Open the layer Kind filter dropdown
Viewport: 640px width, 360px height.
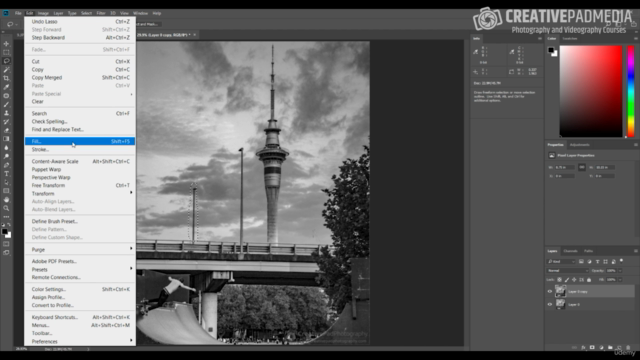pyautogui.click(x=561, y=261)
